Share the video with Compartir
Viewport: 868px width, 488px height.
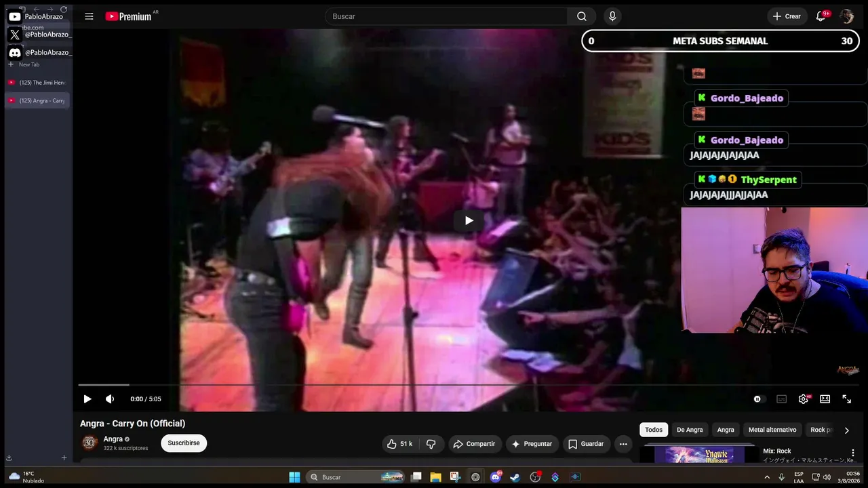[475, 444]
